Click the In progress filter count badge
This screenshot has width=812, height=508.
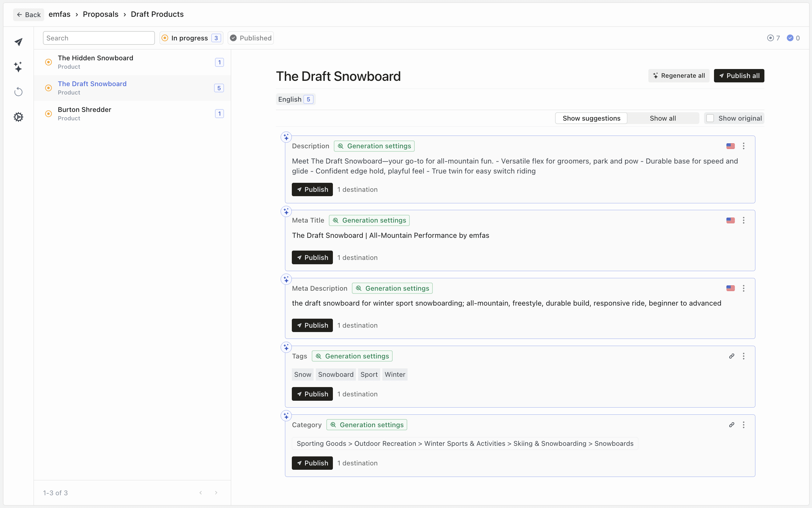pyautogui.click(x=216, y=38)
